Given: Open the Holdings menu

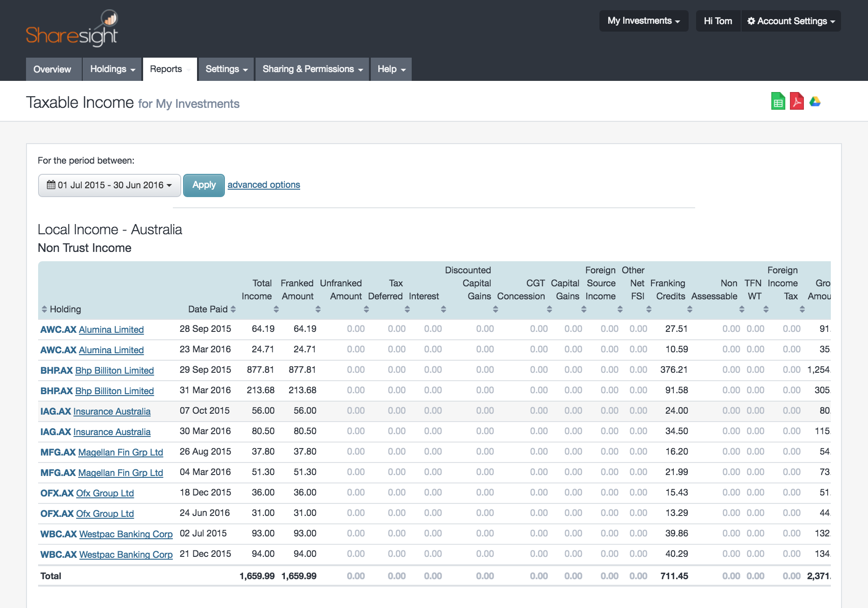Looking at the screenshot, I should [x=111, y=69].
